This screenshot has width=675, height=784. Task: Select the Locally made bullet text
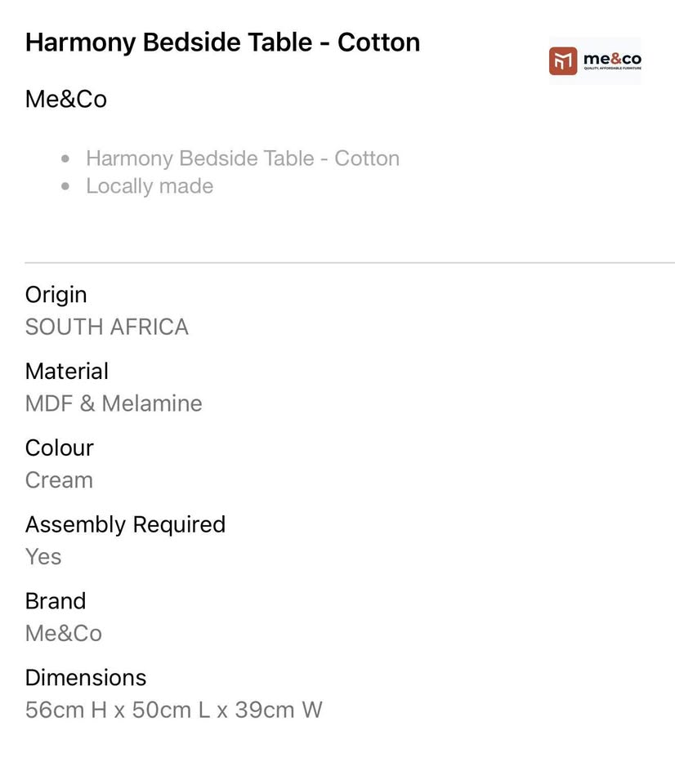(x=150, y=186)
